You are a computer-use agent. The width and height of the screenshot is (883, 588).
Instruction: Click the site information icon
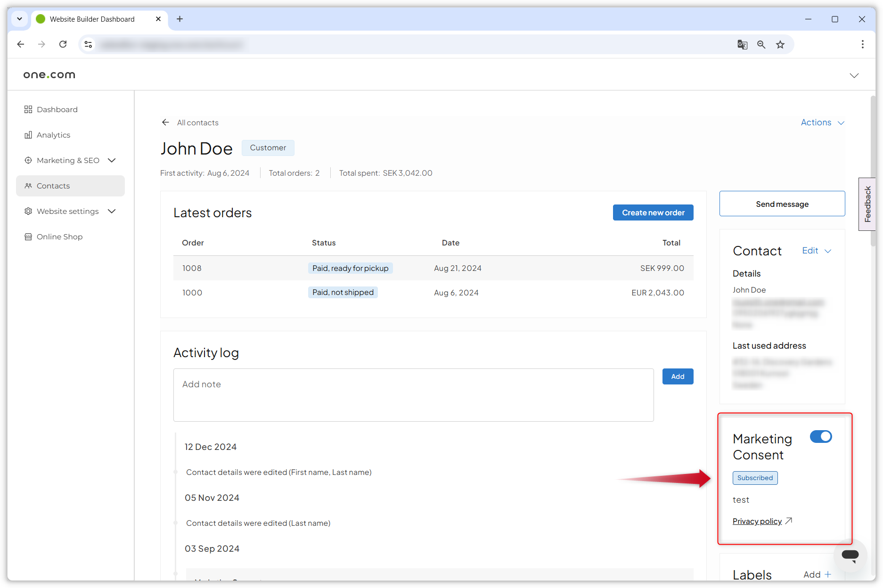(x=88, y=45)
